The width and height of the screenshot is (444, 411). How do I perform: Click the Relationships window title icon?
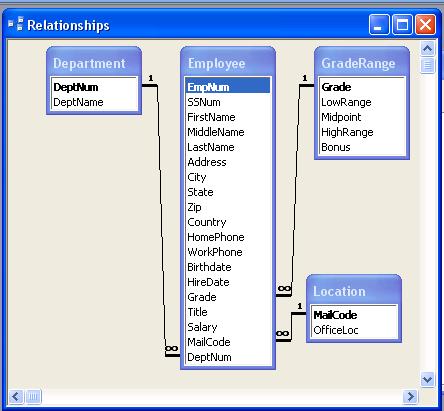click(16, 24)
